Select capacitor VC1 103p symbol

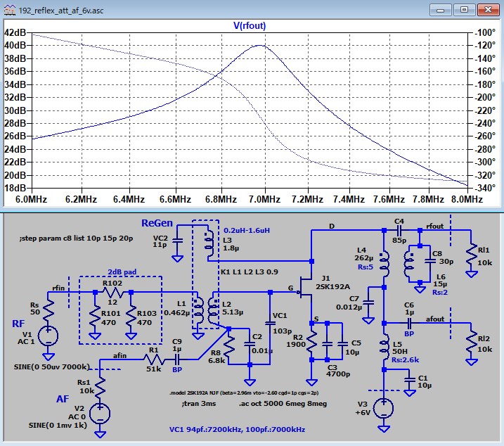coord(270,323)
